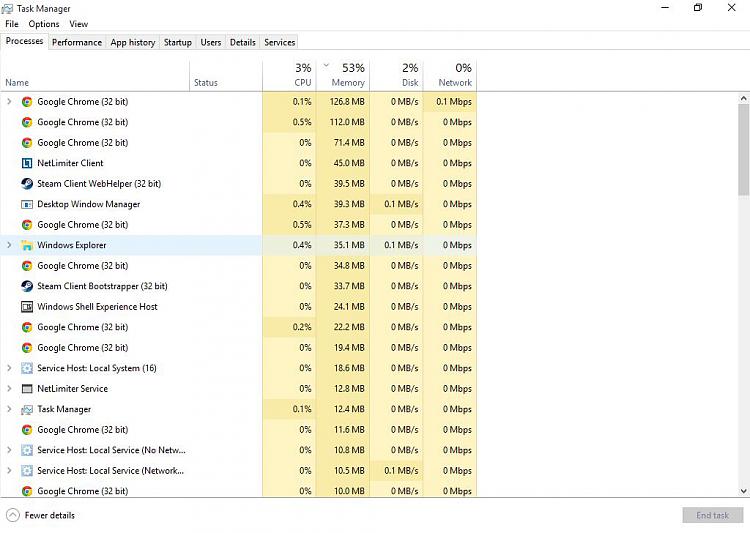Expand Service Host: Local Service (Network... group
The width and height of the screenshot is (750, 533).
[9, 470]
